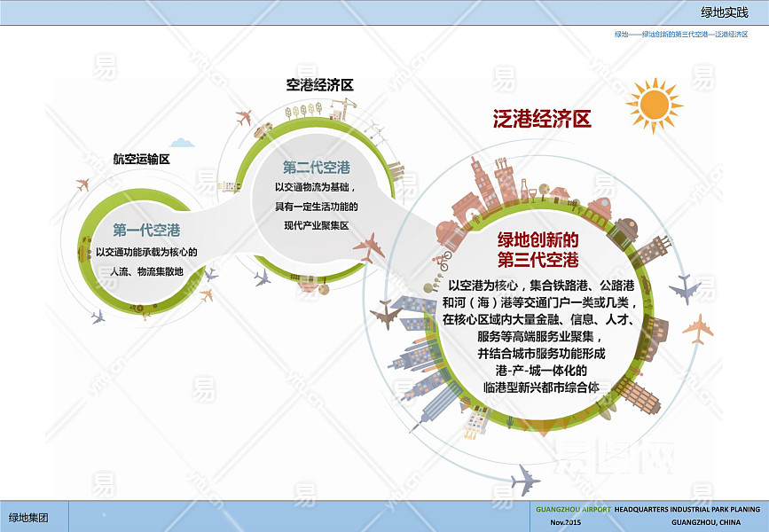Click the 航空运输区 label
The width and height of the screenshot is (769, 532).
(142, 159)
